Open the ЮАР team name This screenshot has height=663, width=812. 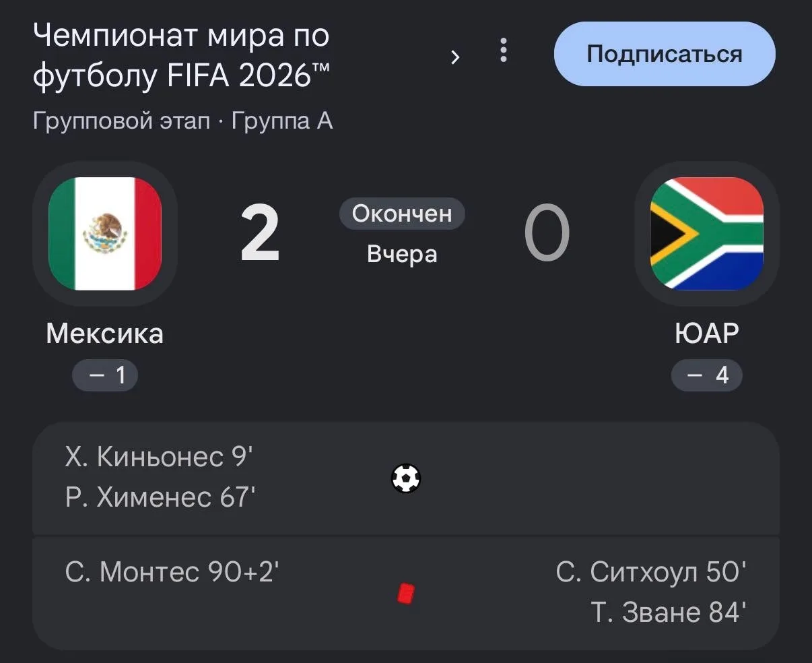[707, 334]
